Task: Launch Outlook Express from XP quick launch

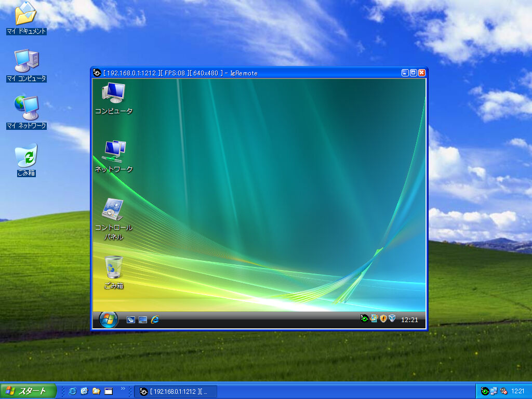Action: [x=84, y=391]
